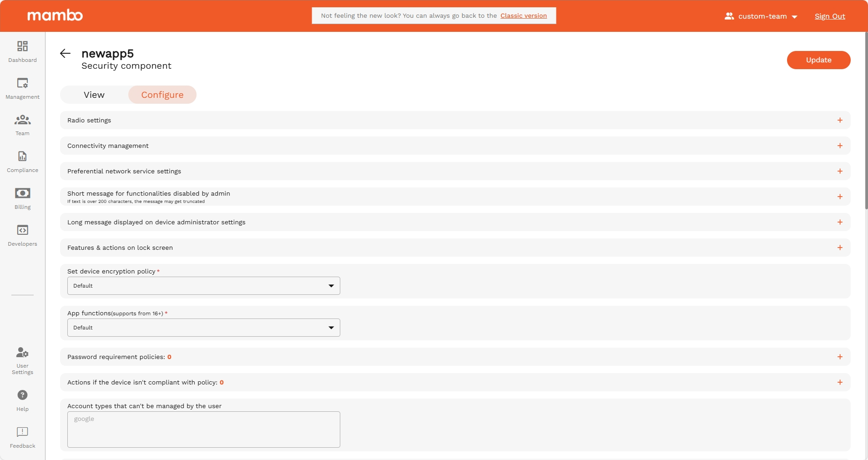Image resolution: width=868 pixels, height=460 pixels.
Task: Select the Management icon in sidebar
Action: tap(22, 87)
